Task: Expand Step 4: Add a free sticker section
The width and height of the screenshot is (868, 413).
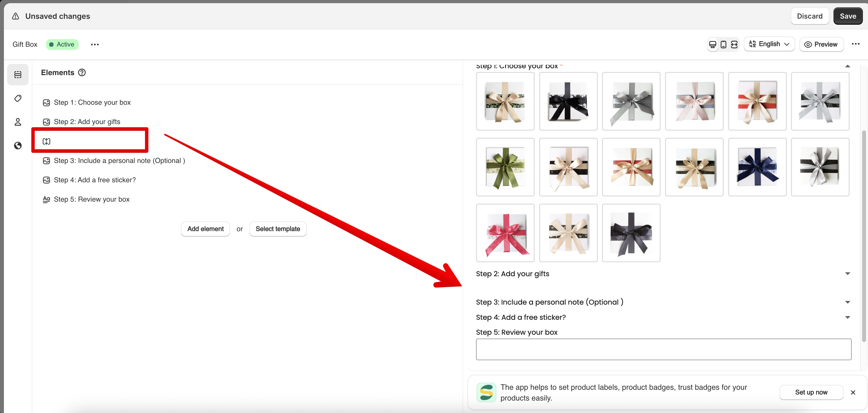Action: (847, 317)
